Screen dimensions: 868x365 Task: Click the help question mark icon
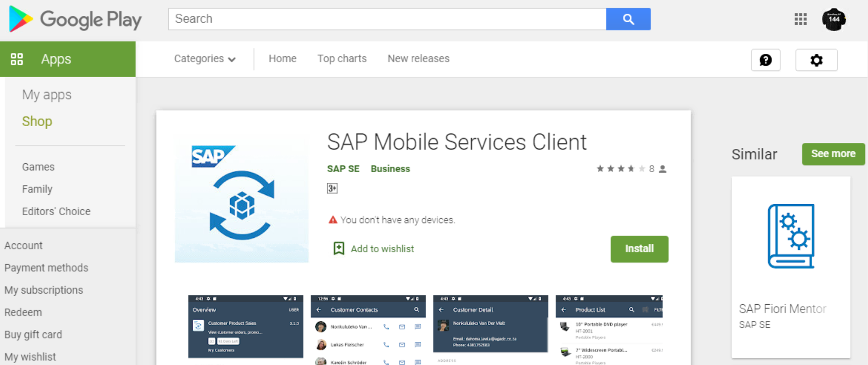coord(766,60)
